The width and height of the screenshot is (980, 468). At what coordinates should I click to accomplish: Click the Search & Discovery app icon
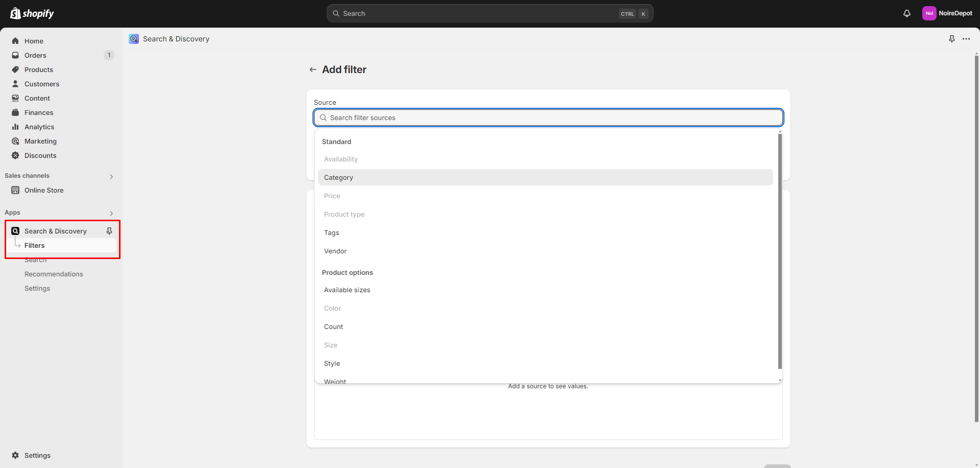(15, 230)
